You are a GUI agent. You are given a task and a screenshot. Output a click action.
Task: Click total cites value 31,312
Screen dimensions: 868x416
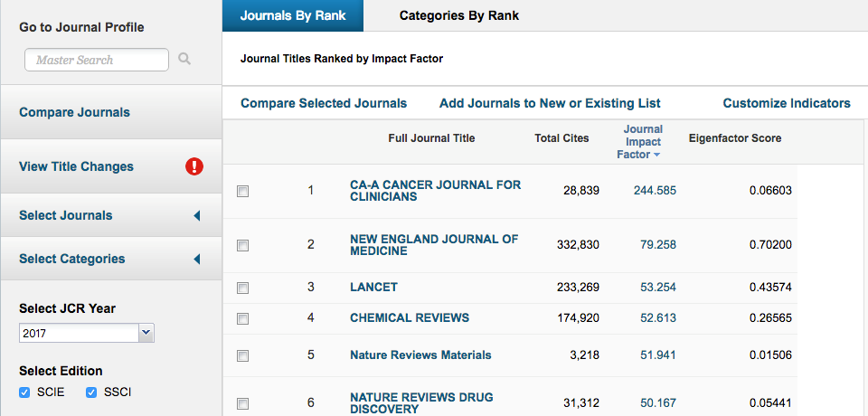[x=580, y=403]
